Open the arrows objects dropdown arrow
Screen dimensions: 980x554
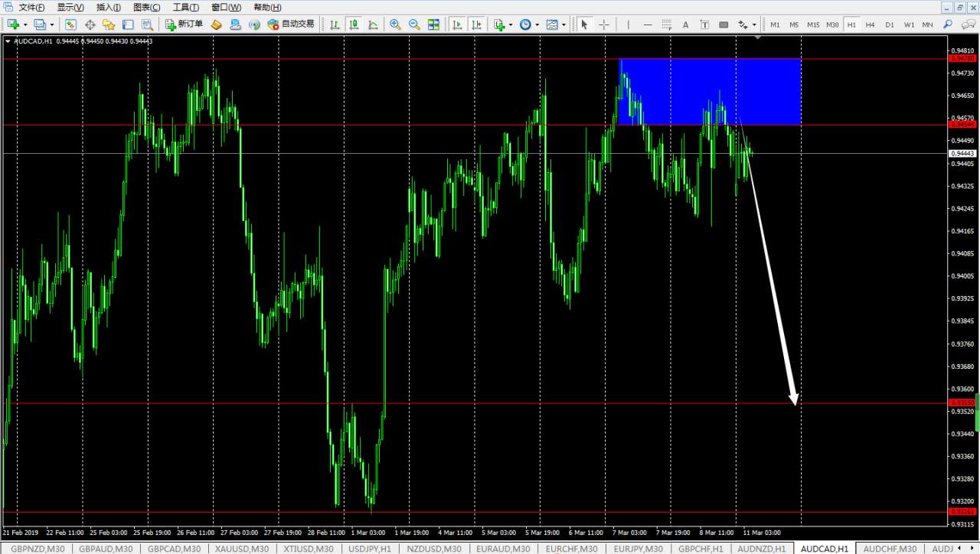pos(753,24)
